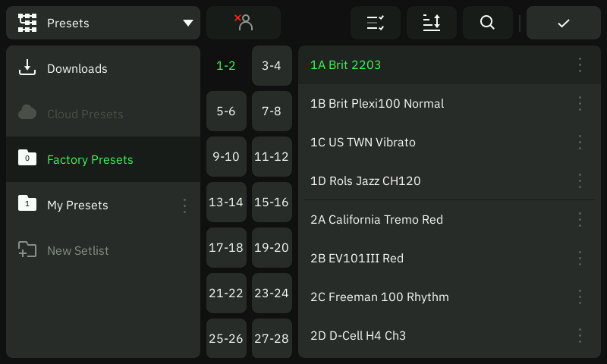Switch to bank 19-20
This screenshot has width=607, height=364.
click(x=272, y=247)
